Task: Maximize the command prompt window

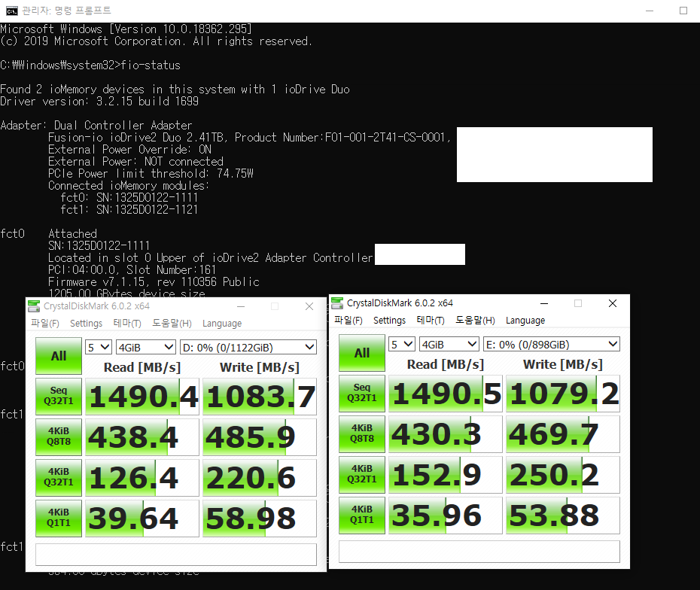Action: (683, 11)
